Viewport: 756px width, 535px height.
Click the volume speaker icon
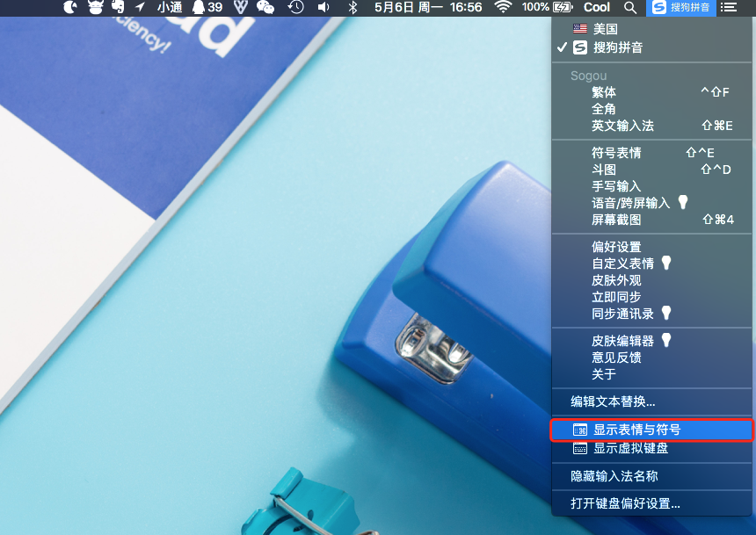323,7
